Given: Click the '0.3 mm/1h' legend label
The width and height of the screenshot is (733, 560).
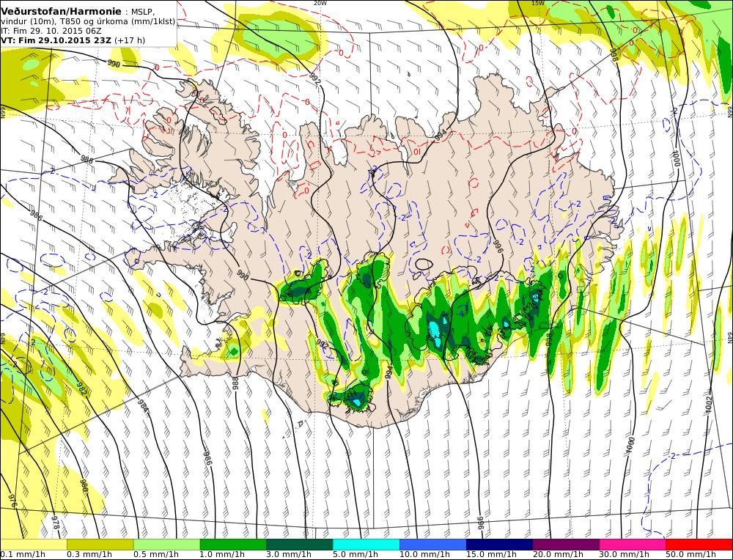Looking at the screenshot, I should (89, 555).
